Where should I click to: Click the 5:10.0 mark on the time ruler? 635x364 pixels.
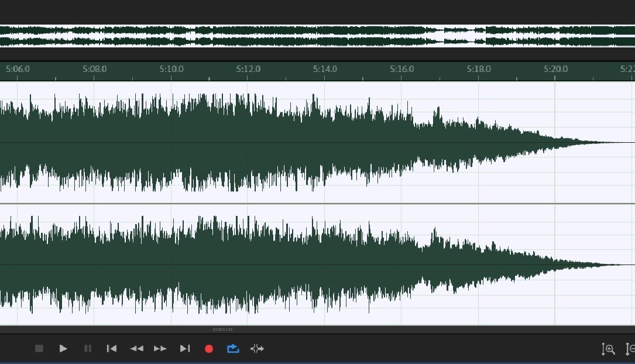(x=171, y=70)
